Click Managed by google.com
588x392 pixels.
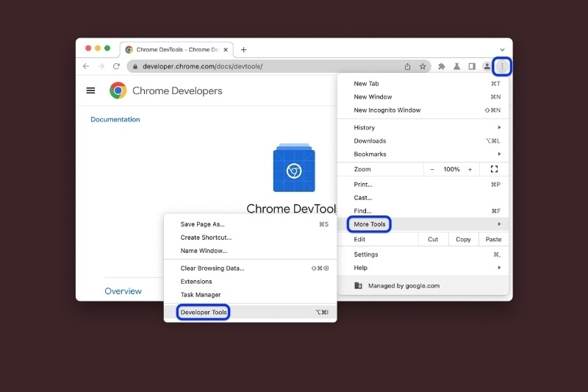tap(423, 286)
